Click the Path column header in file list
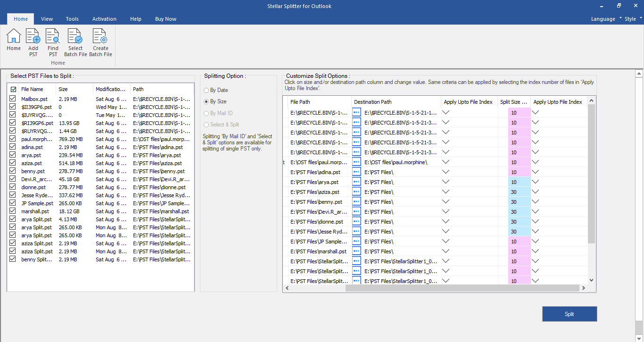 161,89
